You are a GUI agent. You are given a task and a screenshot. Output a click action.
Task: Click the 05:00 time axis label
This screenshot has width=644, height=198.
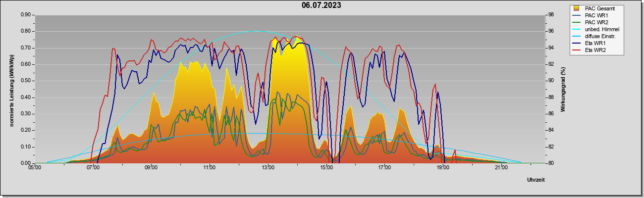[34, 168]
